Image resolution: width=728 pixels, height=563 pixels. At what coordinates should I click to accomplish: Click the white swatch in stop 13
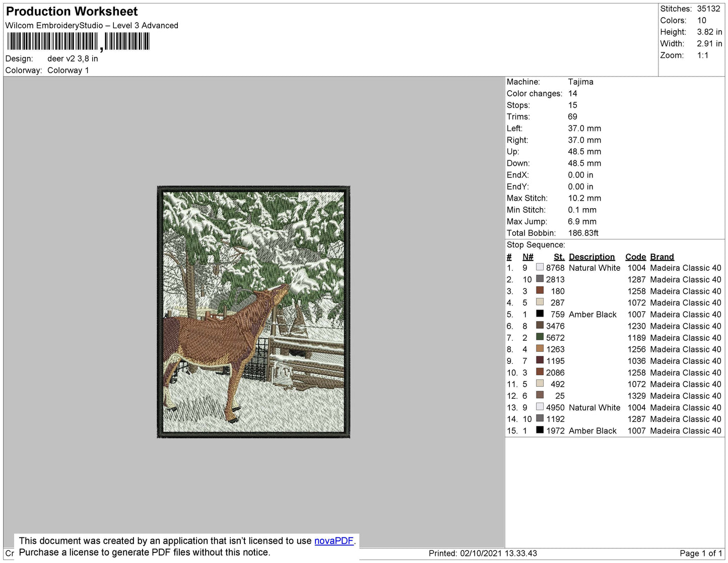[x=540, y=406]
